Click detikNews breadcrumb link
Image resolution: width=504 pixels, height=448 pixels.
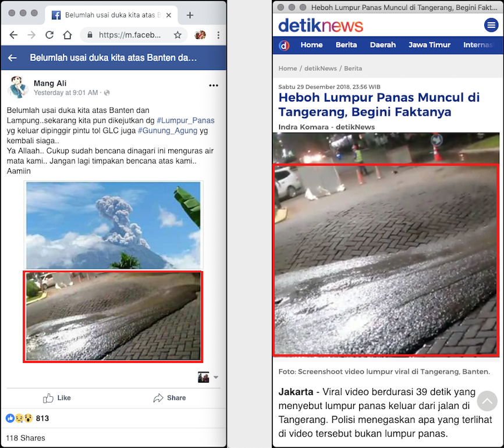320,68
